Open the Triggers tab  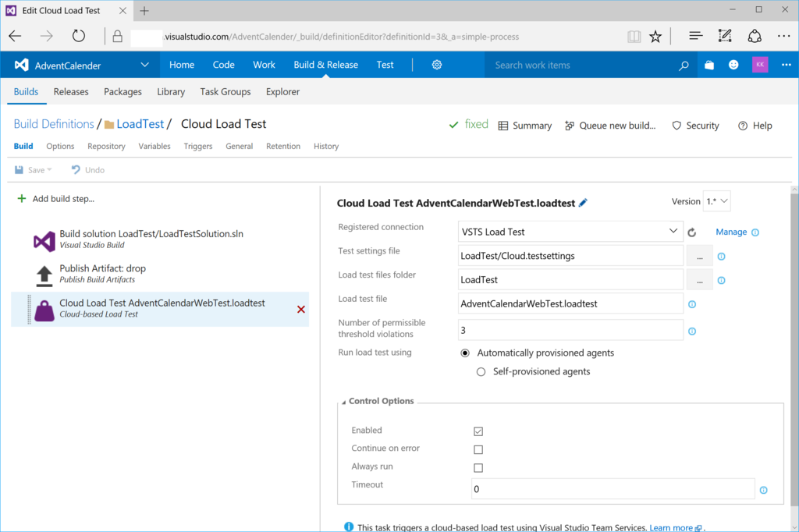click(197, 146)
